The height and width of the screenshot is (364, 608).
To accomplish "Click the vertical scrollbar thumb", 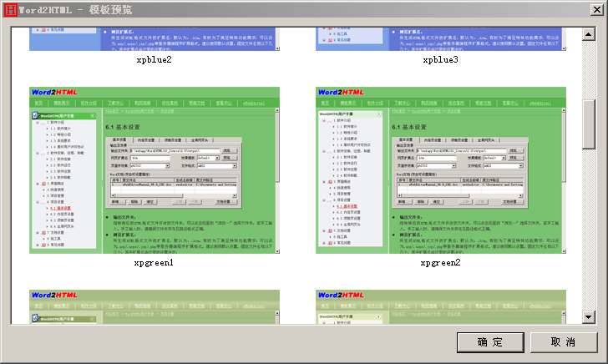I will [589, 124].
